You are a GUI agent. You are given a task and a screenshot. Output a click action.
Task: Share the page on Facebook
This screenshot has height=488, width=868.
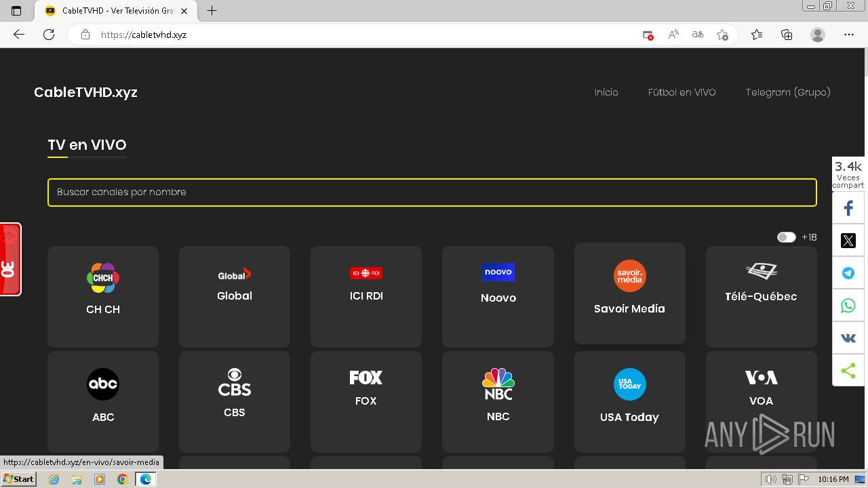[848, 208]
